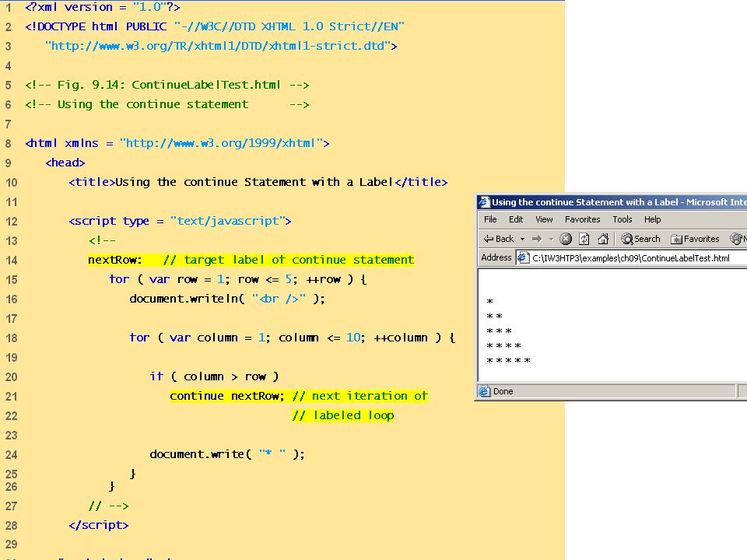Click the 'if ( column > row )' line
Screen dimensions: 747x560
point(215,376)
